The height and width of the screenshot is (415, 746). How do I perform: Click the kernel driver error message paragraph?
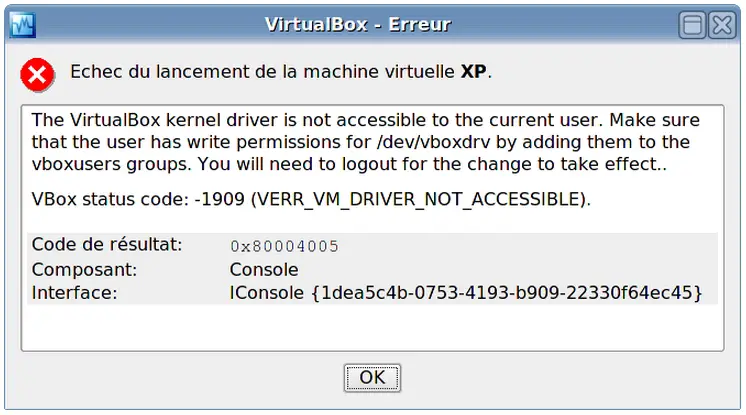[x=365, y=142]
